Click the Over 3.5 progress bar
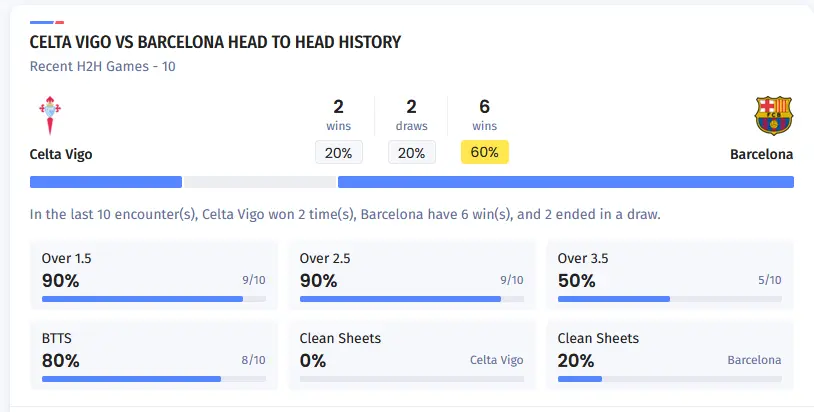This screenshot has height=412, width=814. click(670, 298)
